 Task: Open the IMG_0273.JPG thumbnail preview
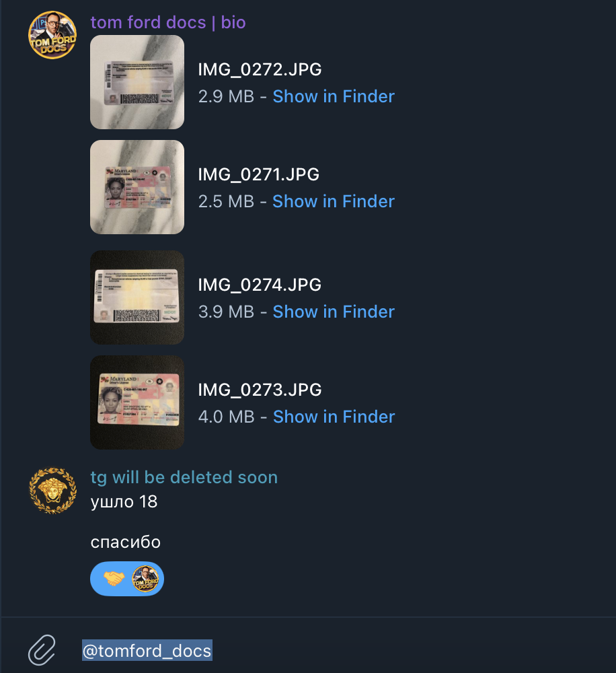tap(137, 402)
